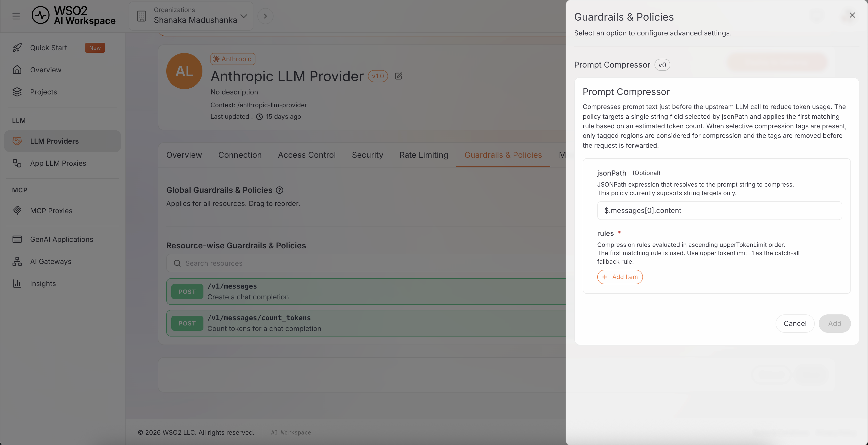Screen dimensions: 868x445
Task: Click the breadcrumb right-chevron button
Action: pyautogui.click(x=265, y=16)
